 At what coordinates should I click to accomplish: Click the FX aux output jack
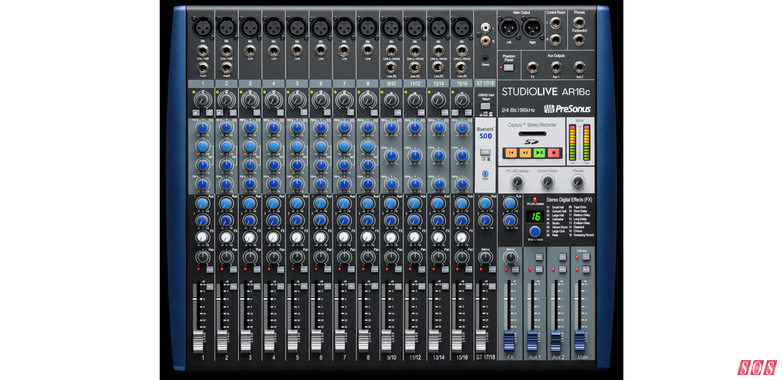(x=532, y=66)
